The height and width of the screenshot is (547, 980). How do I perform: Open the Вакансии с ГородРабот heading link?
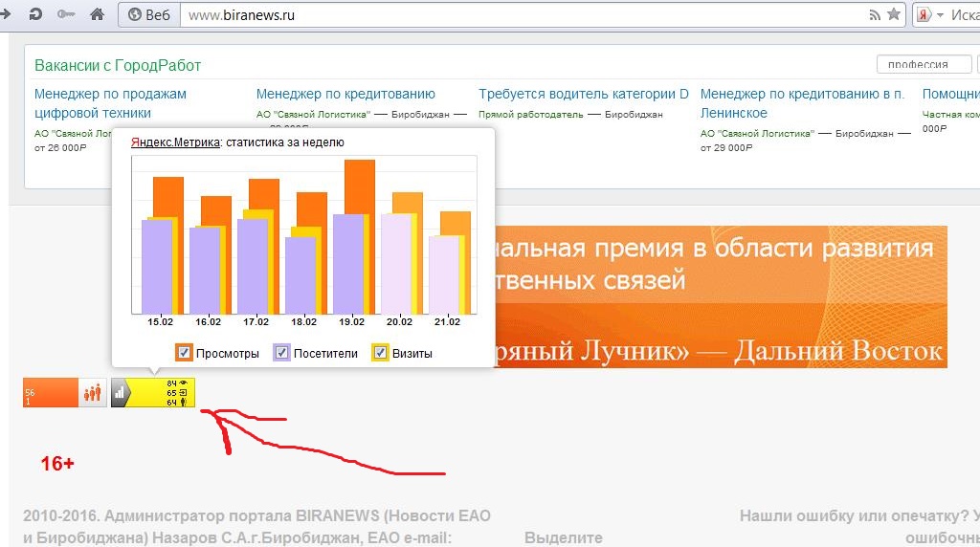click(118, 65)
